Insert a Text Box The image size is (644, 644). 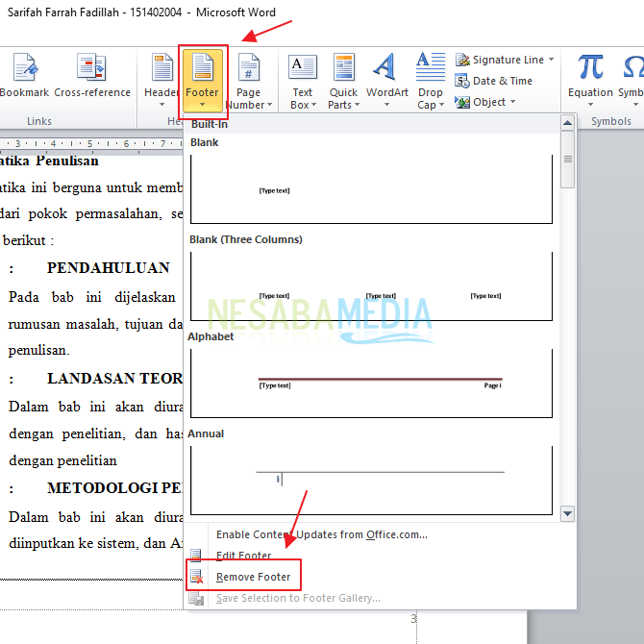click(303, 82)
